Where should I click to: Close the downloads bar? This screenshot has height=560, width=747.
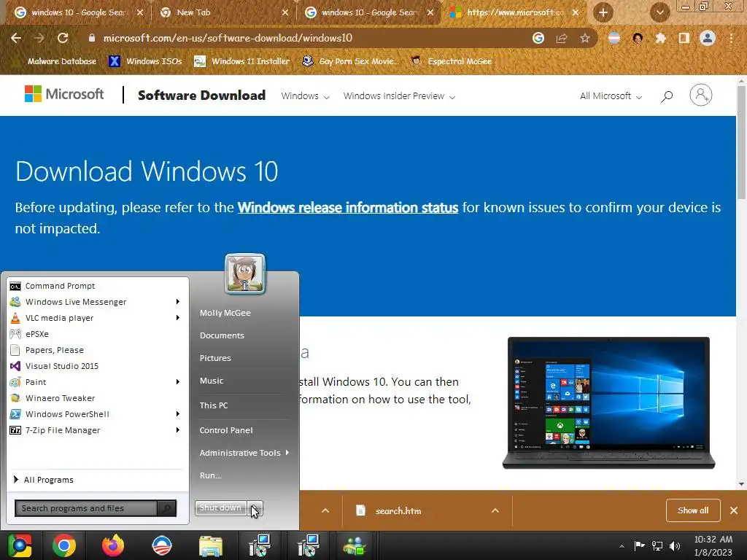734,510
